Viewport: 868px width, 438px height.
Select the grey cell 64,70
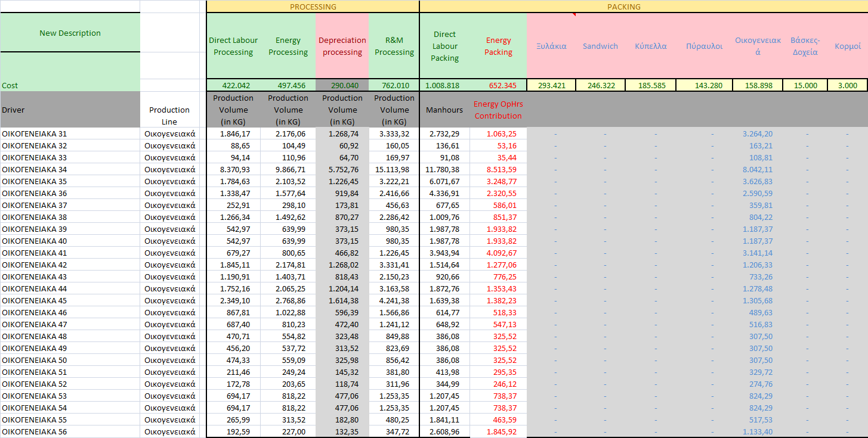(x=342, y=157)
